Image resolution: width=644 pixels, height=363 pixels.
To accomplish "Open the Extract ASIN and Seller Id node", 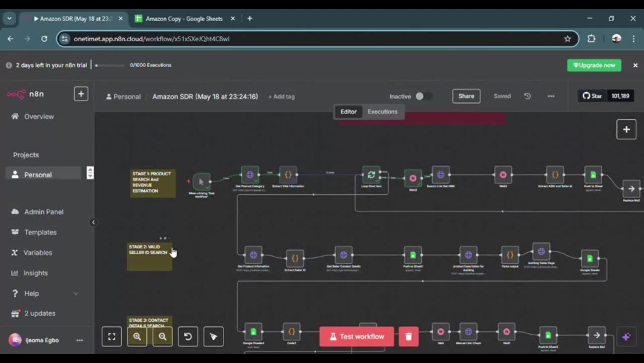I will coord(555,175).
